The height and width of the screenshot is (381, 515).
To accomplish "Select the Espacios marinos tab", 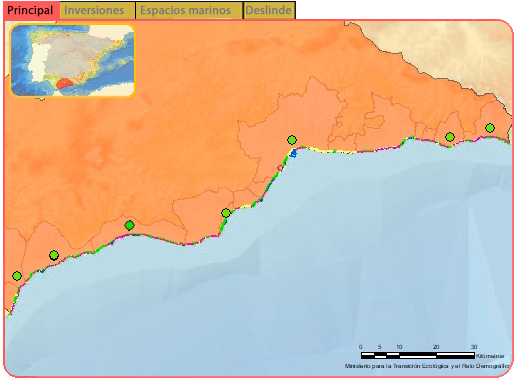I will [x=189, y=10].
